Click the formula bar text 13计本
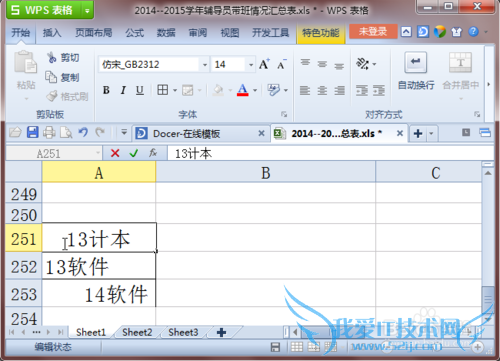 coord(193,153)
